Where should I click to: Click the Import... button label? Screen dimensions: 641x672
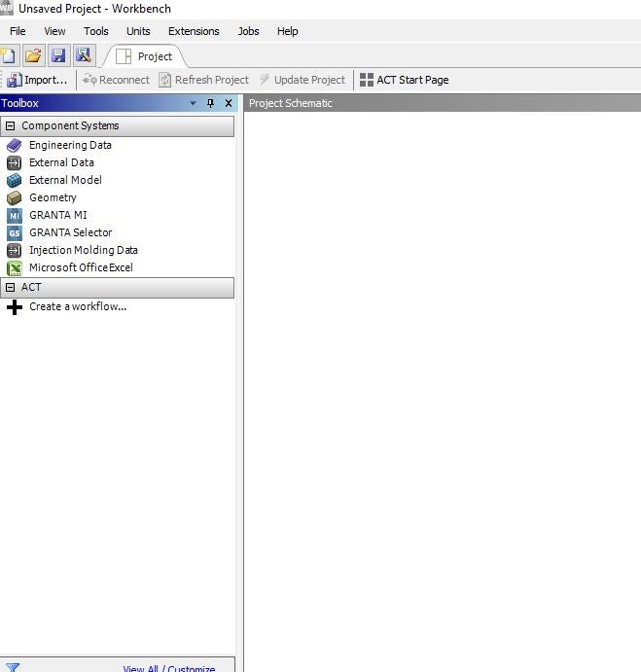46,80
